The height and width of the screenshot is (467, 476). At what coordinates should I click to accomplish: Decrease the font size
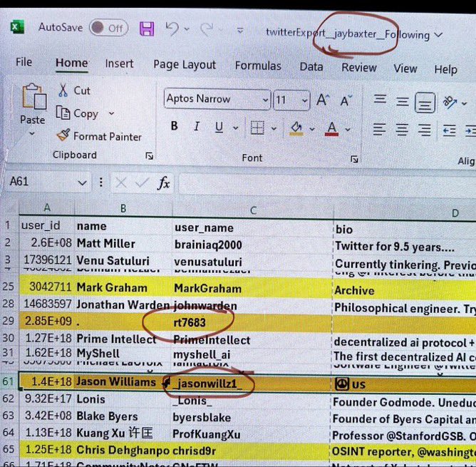[346, 101]
